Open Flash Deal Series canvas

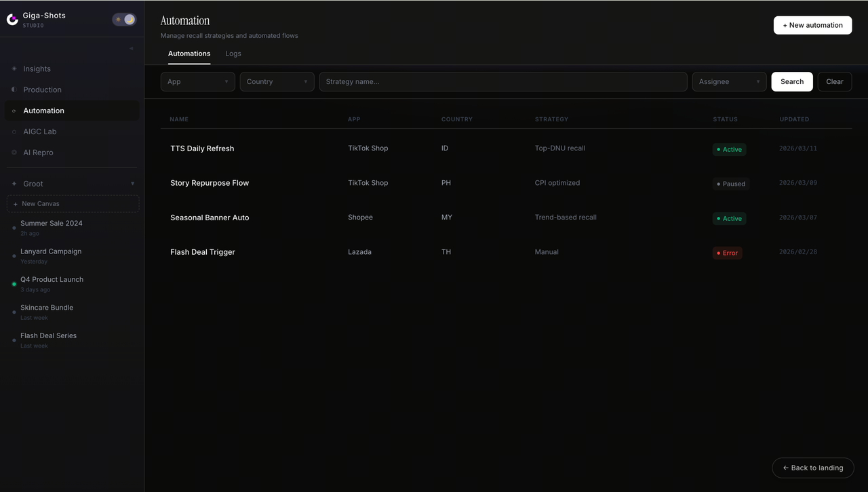point(73,340)
